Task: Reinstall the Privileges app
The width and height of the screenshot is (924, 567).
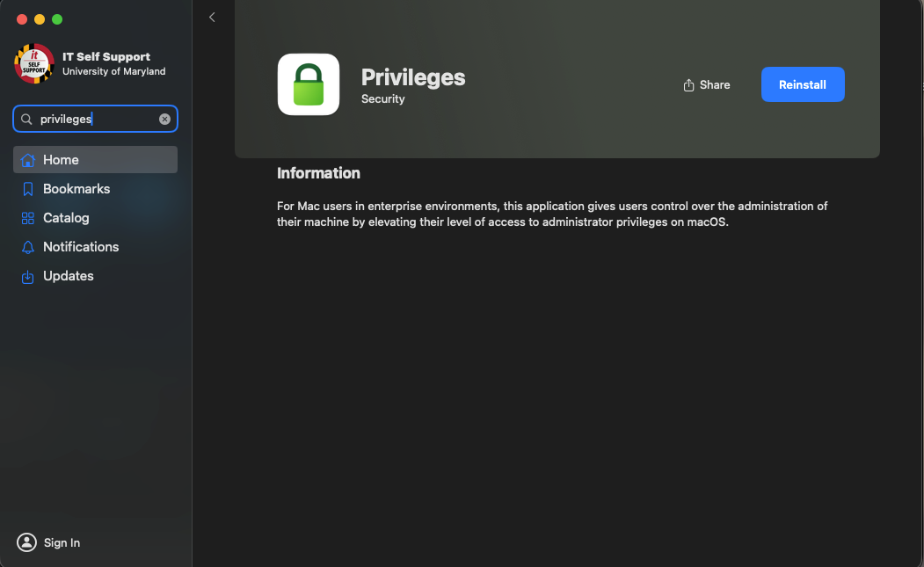Action: (803, 84)
